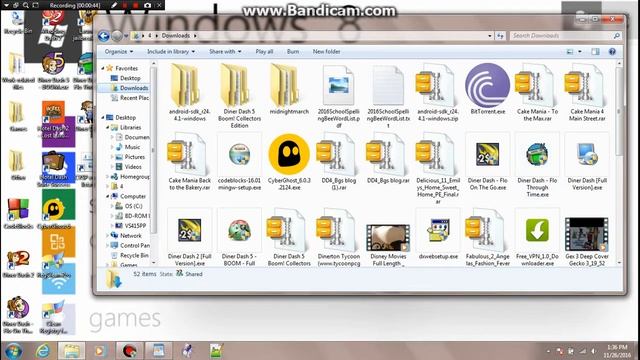This screenshot has height=360, width=640.
Task: Select Diner Dash [Full Version].exe
Action: pyautogui.click(x=587, y=162)
